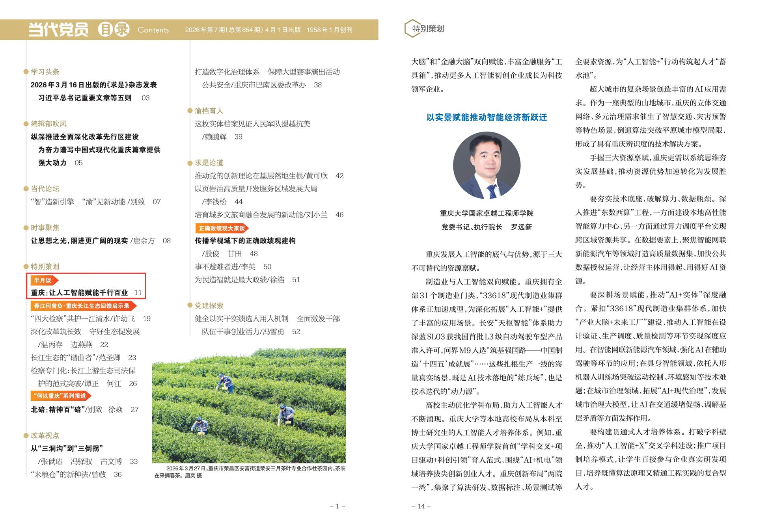This screenshot has width=757, height=532.
Task: Click the gold bullet beside 学习头条
Action: coord(26,72)
